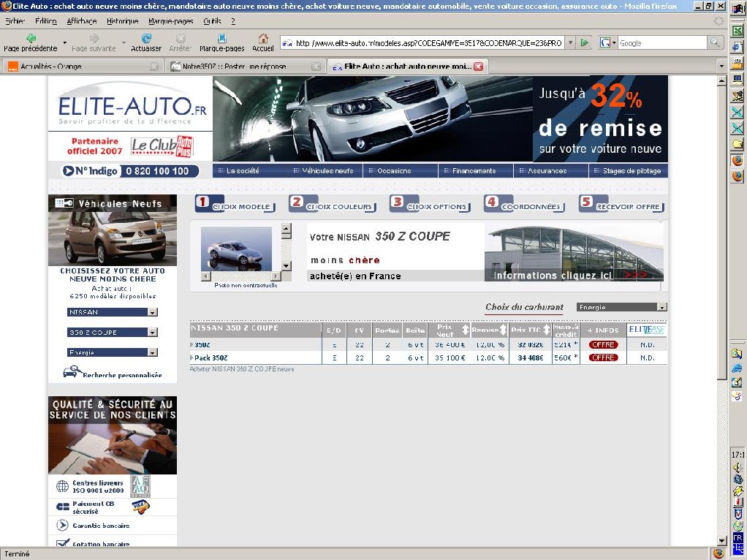Viewport: 747px width, 560px height.
Task: Sort the table by Prix Neuf
Action: click(x=466, y=330)
